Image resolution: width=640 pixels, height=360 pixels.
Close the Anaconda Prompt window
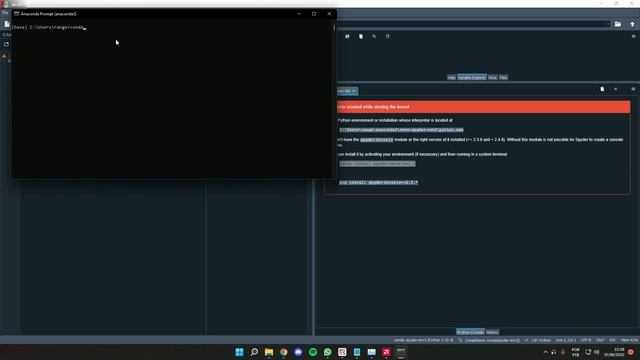[x=329, y=13]
